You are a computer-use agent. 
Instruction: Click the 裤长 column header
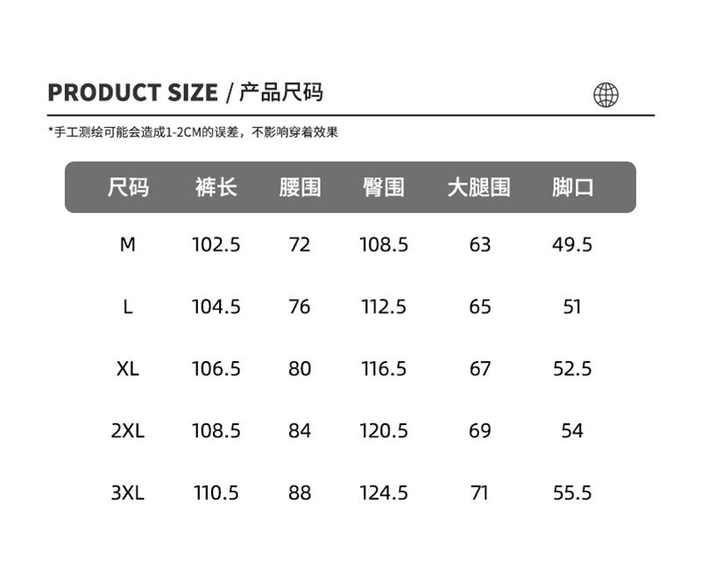(x=216, y=187)
